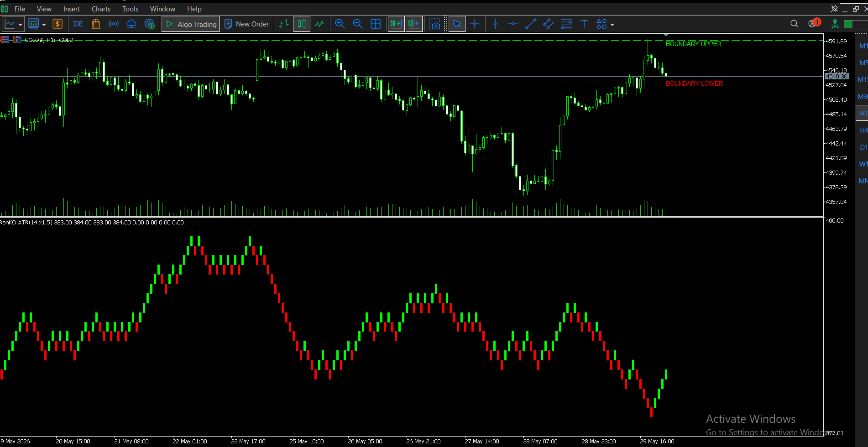The width and height of the screenshot is (868, 447).
Task: Switch to M5 timeframe
Action: pos(863,63)
